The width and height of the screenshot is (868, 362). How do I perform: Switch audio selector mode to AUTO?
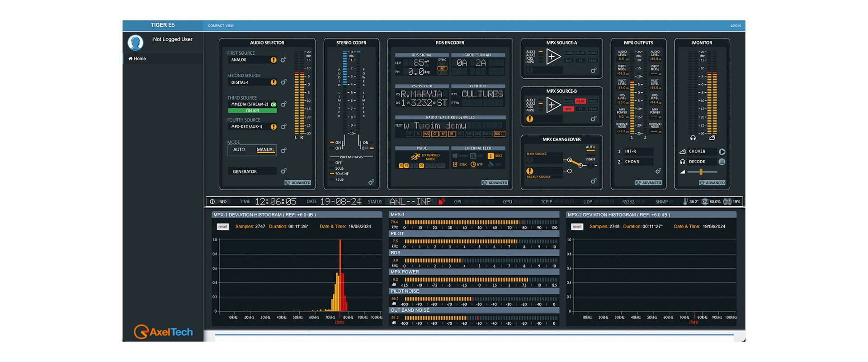click(239, 150)
